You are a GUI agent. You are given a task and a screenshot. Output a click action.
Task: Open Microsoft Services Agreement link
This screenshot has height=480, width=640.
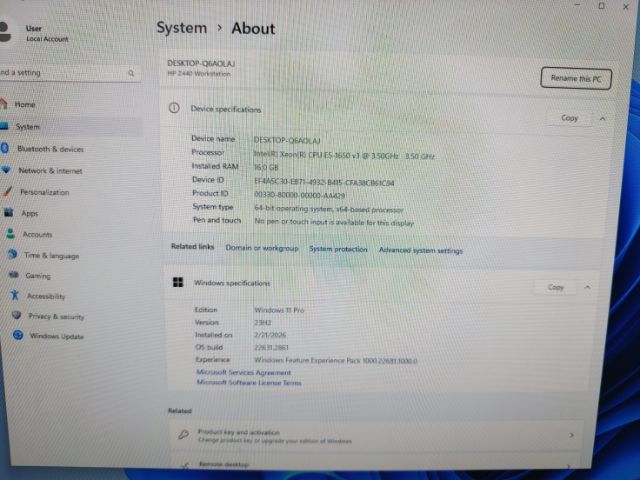coord(244,372)
